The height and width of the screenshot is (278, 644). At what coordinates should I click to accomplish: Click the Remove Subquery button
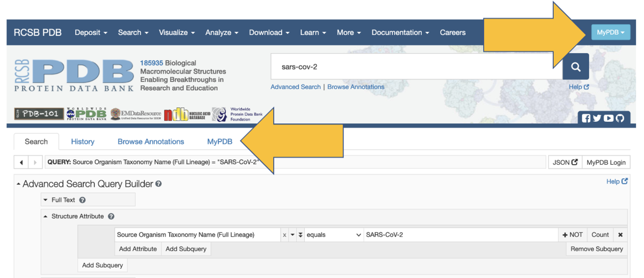coord(597,249)
